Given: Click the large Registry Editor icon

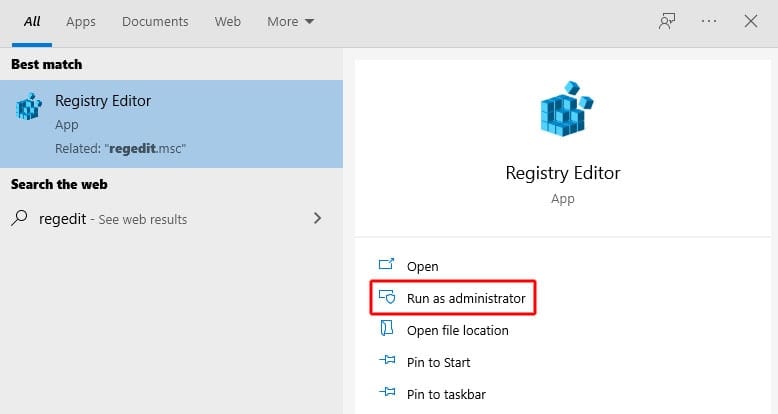Looking at the screenshot, I should (x=567, y=109).
